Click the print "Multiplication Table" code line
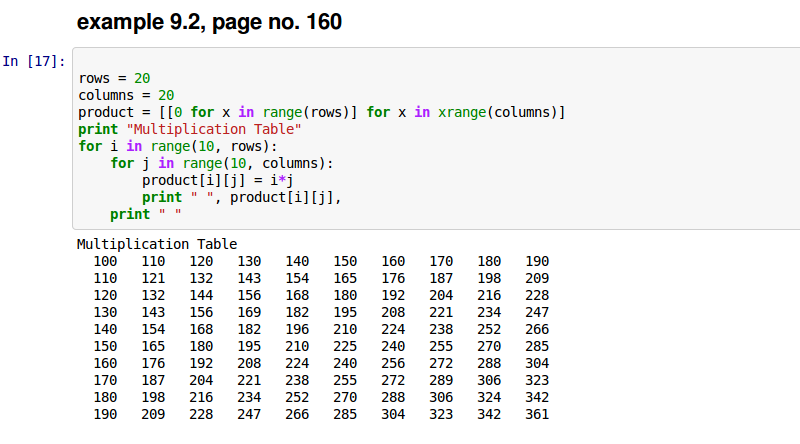This screenshot has height=444, width=800. (x=190, y=129)
